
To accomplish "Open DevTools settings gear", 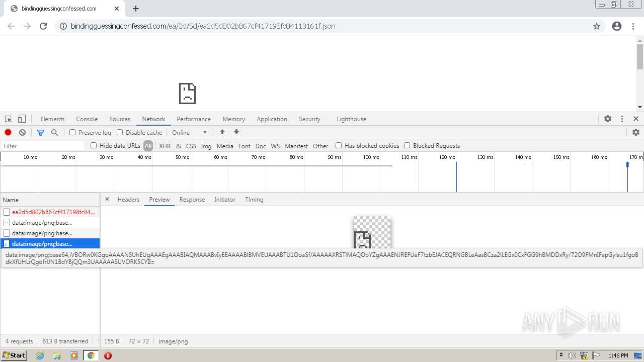I will (x=608, y=119).
